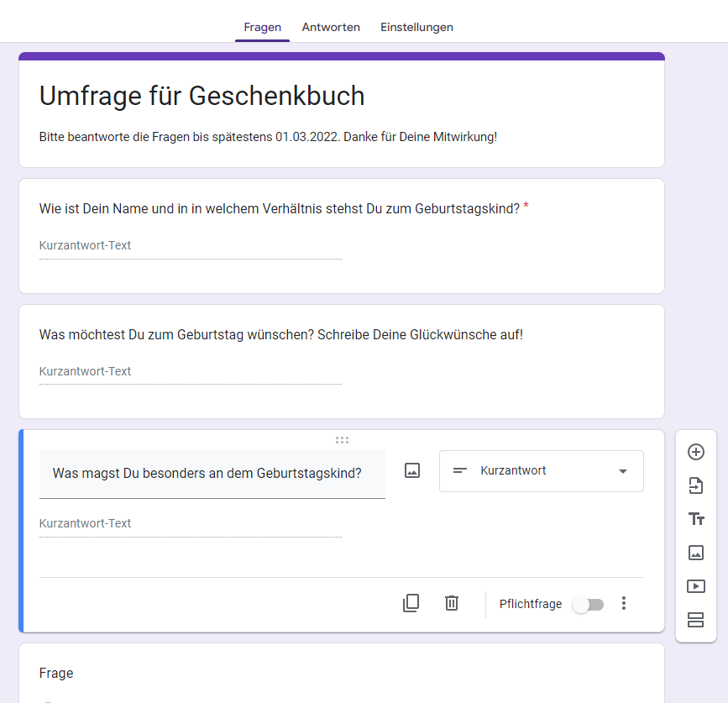The image size is (728, 703).
Task: Open the Kurzantwort question type dropdown
Action: 542,471
